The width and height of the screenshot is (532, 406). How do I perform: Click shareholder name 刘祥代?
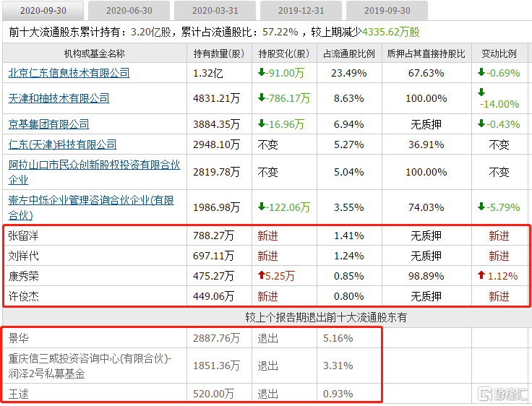pos(23,256)
